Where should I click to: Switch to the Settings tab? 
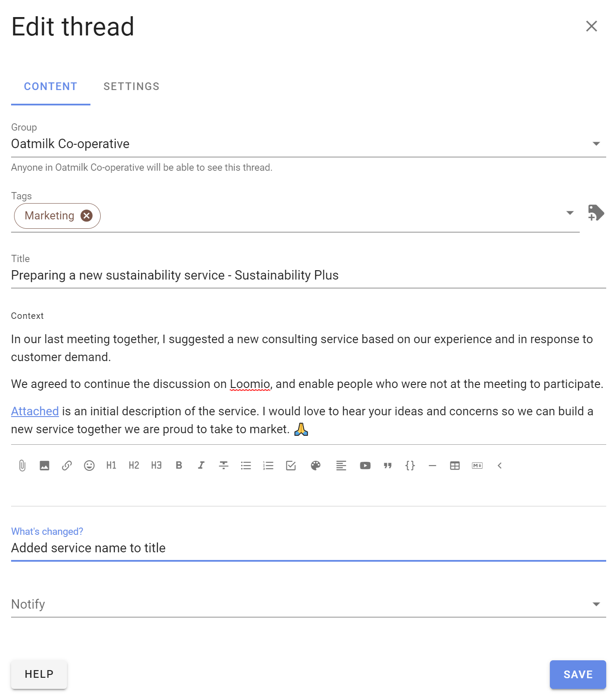click(x=131, y=87)
